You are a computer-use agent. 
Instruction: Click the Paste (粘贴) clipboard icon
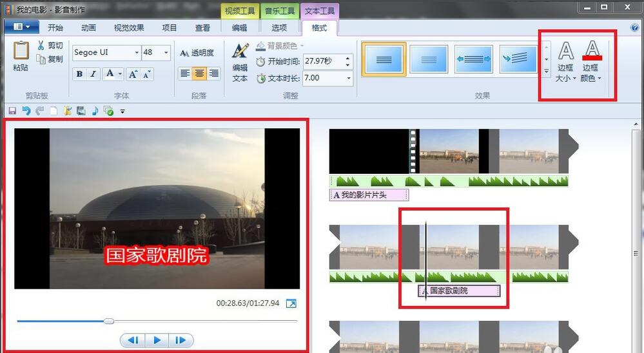click(x=21, y=52)
